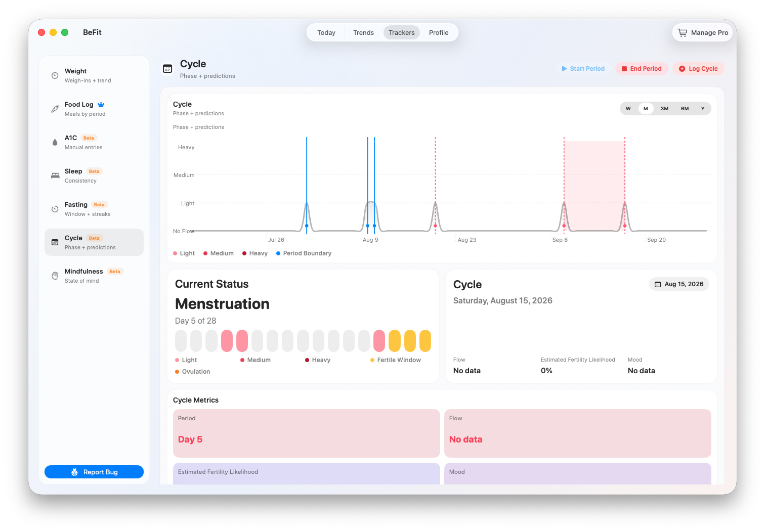Click the Sleep bed icon
The image size is (765, 532).
55,175
